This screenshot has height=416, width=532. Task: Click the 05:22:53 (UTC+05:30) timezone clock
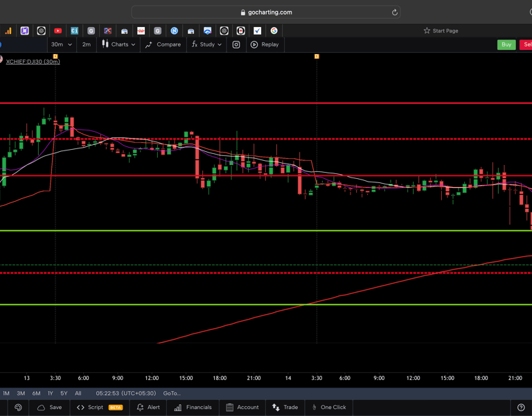(x=126, y=393)
